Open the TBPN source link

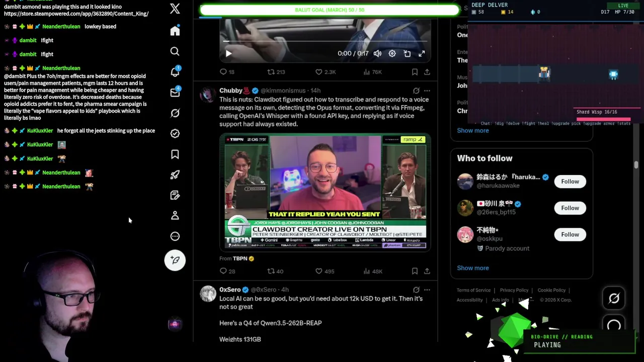point(240,258)
